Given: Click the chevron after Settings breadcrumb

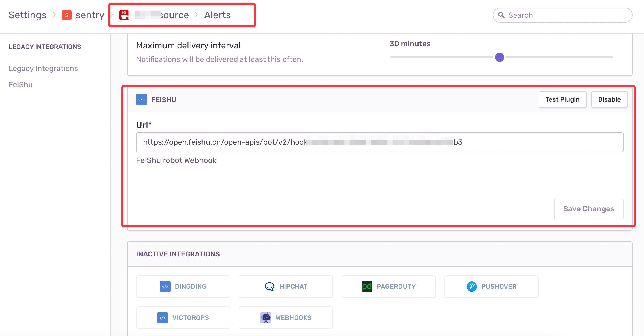Looking at the screenshot, I should [54, 15].
